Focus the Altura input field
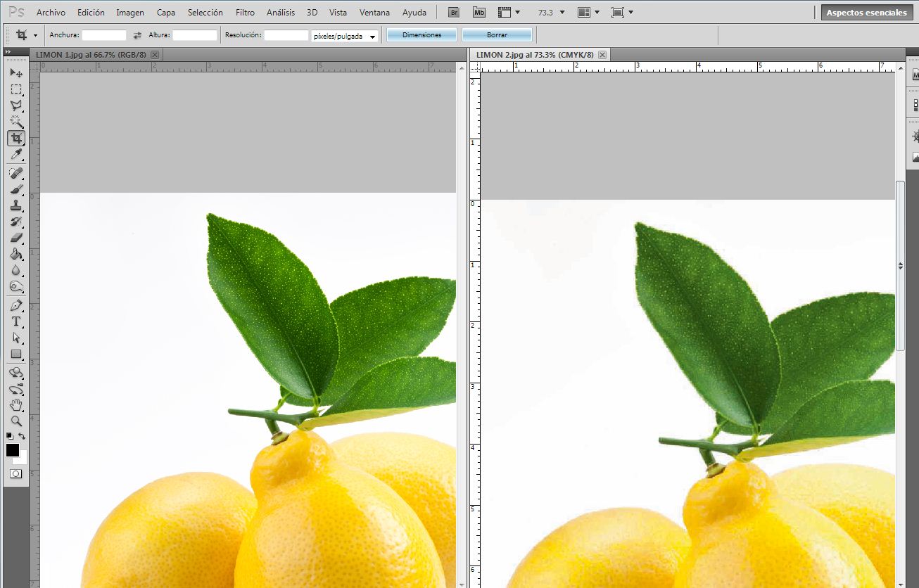 pyautogui.click(x=195, y=35)
